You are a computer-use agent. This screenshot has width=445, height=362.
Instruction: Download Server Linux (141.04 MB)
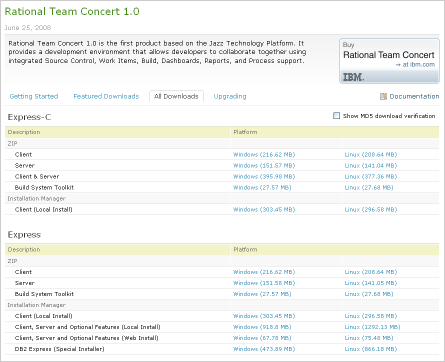(x=371, y=166)
